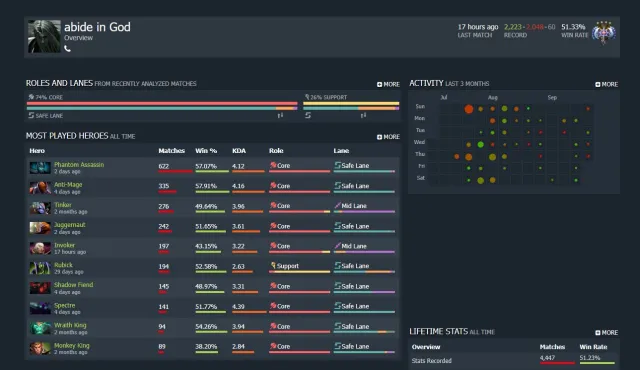Viewport: 640px width, 370px height.
Task: Select the Tinker hero portrait icon
Action: point(40,208)
